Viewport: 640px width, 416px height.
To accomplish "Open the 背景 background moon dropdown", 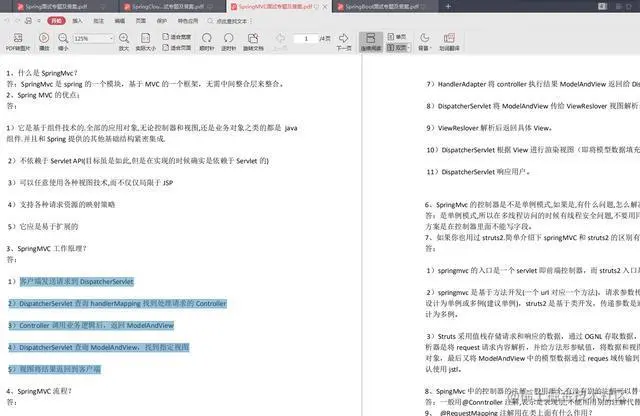I will 424,42.
